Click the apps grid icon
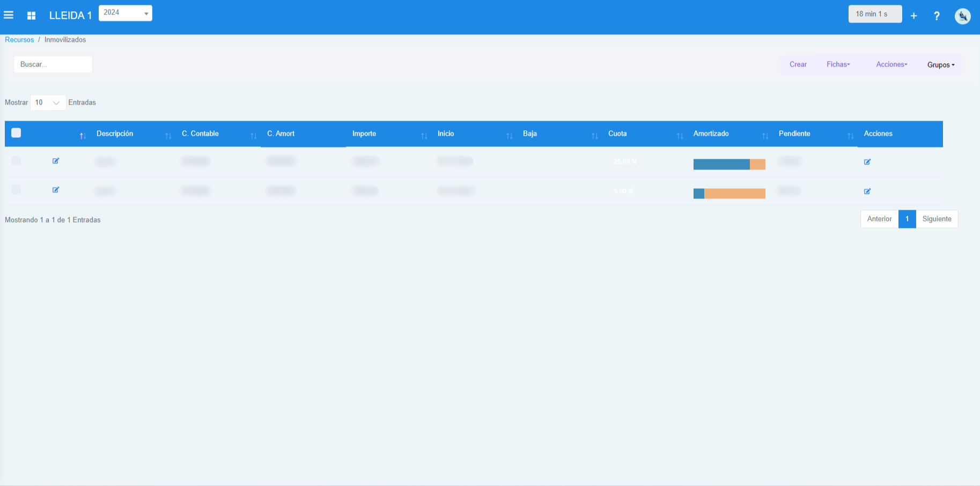Viewport: 980px width, 486px height. click(x=31, y=16)
